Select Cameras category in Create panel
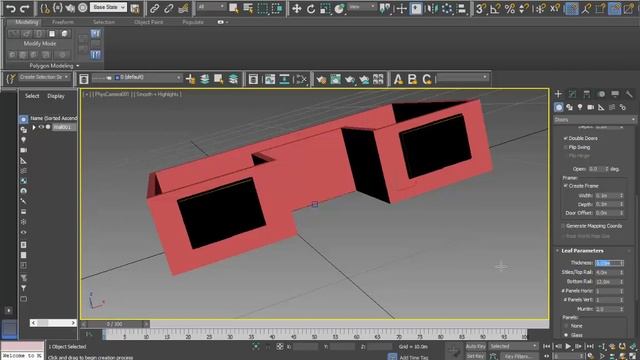 pos(591,107)
